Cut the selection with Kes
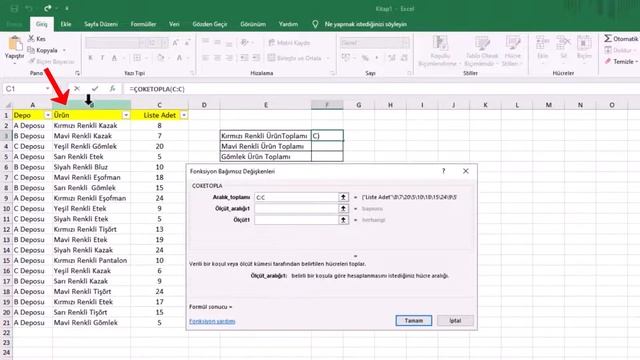This screenshot has height=360, width=640. (37, 39)
